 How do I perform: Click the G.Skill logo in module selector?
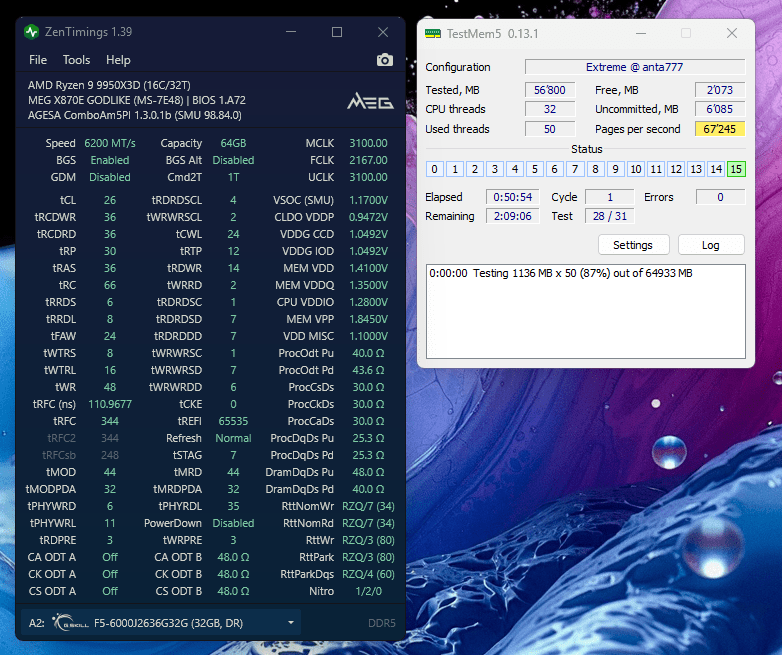[x=70, y=623]
